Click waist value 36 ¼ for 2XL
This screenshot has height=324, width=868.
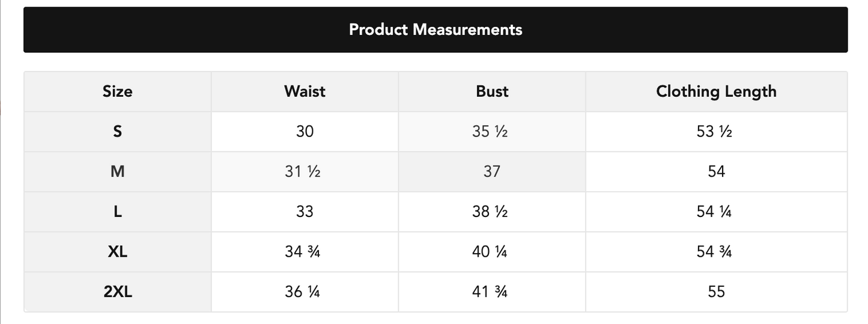tap(302, 292)
